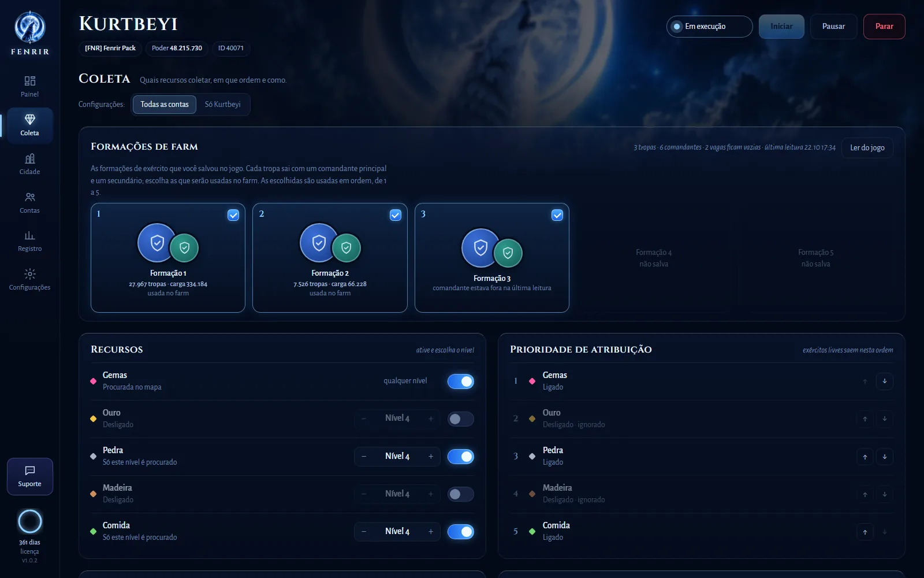924x578 pixels.
Task: Click the Pausar button
Action: click(833, 27)
